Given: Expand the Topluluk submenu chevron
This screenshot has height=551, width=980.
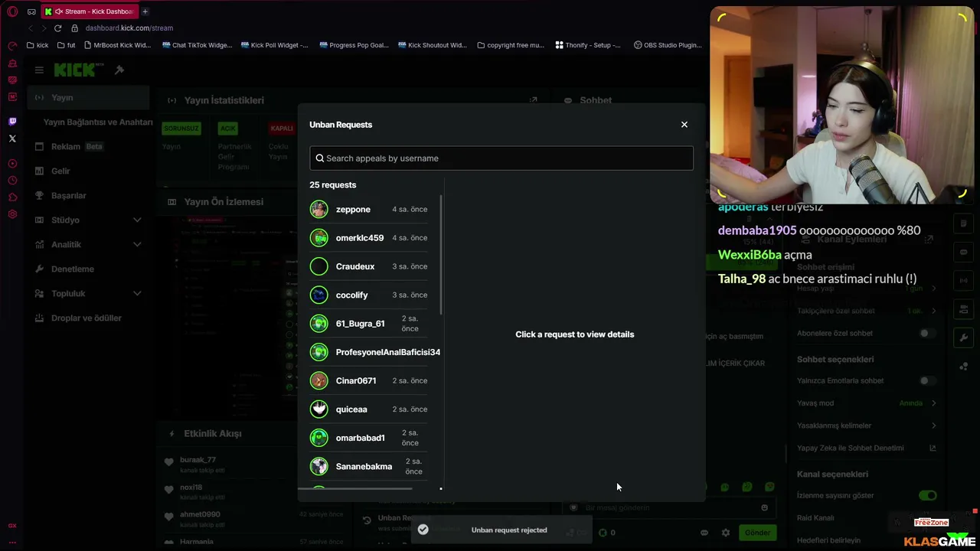Looking at the screenshot, I should coord(137,294).
